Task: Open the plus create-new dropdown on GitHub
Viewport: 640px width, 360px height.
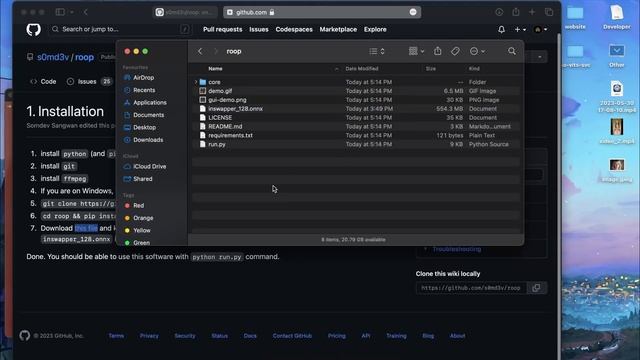Action: click(x=520, y=29)
